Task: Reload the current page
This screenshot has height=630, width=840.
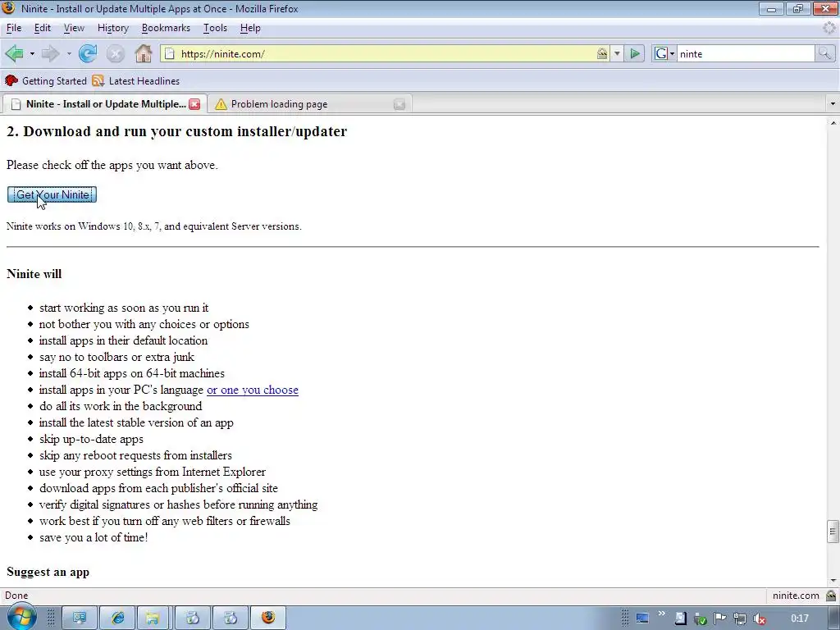Action: pyautogui.click(x=87, y=53)
